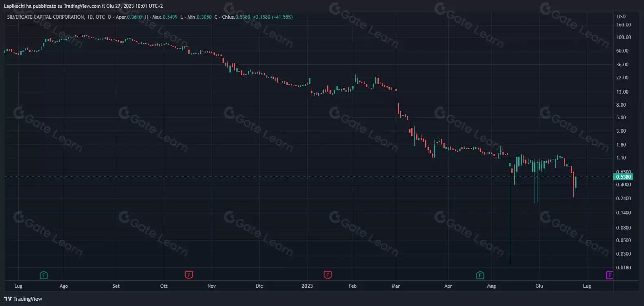Click the Lapikechi published-on-TradingView header text
This screenshot has height=306, width=644.
[83, 6]
